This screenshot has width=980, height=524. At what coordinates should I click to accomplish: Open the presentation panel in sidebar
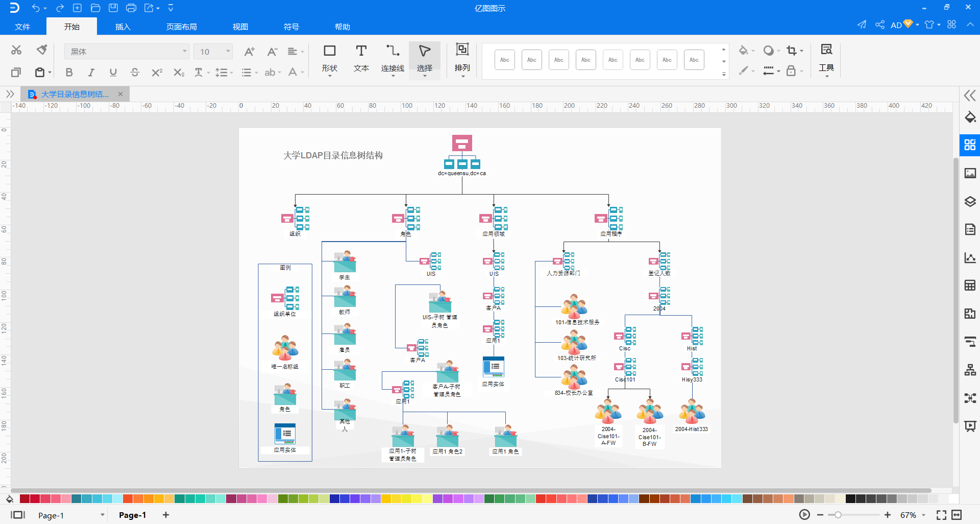[x=970, y=426]
